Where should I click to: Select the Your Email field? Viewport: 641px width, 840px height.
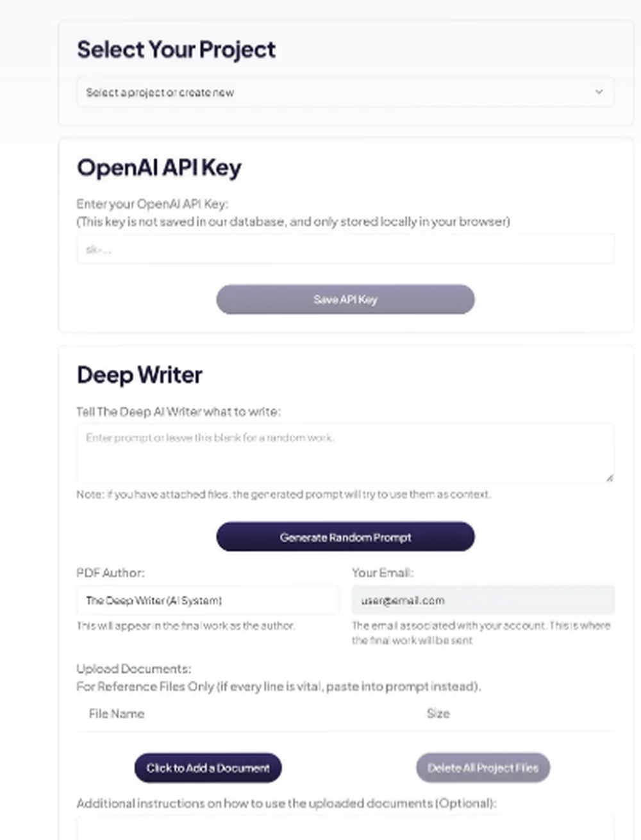click(483, 600)
